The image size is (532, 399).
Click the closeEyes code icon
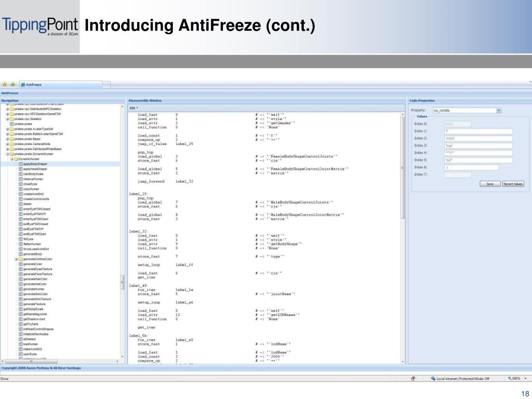tap(21, 184)
